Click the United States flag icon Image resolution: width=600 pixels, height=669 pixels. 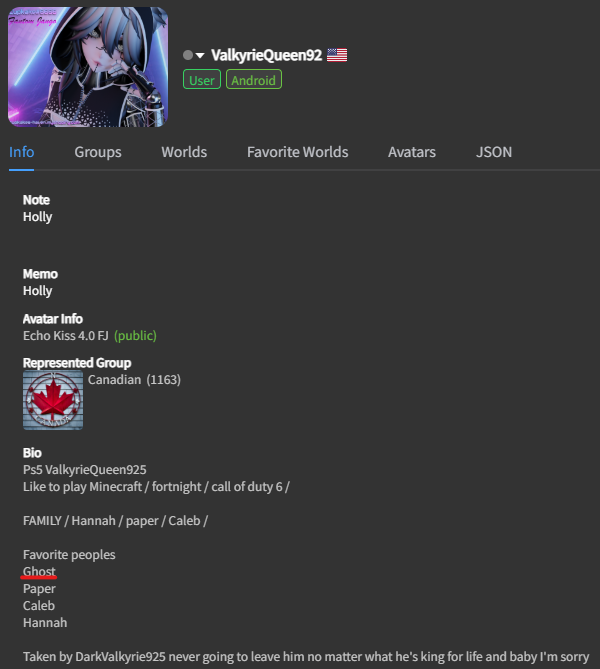337,55
